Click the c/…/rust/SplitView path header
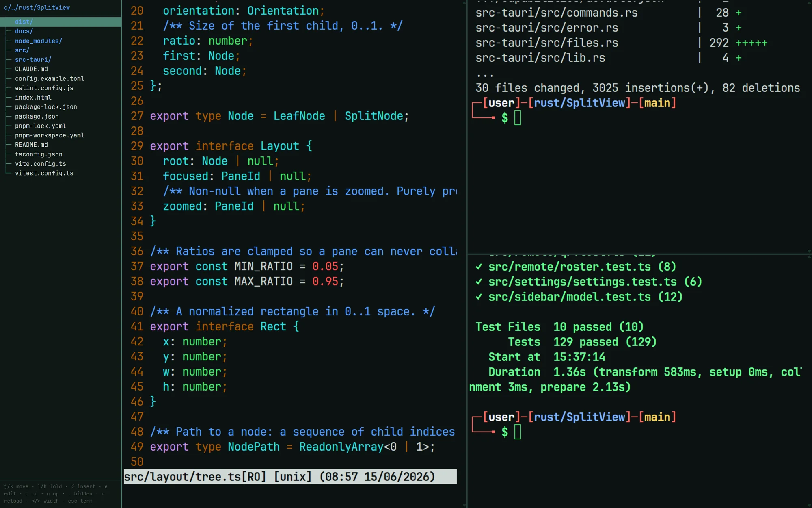The height and width of the screenshot is (508, 812). pyautogui.click(x=37, y=7)
